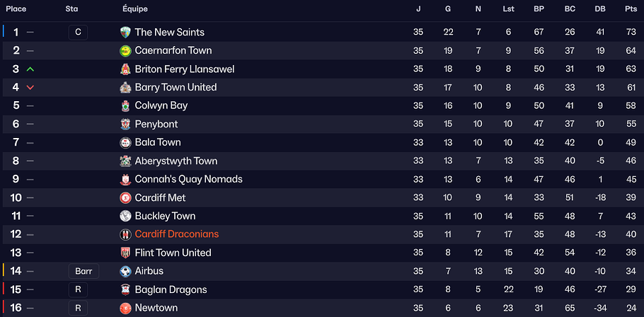
Task: Click The New Saints club crest
Action: pos(125,32)
